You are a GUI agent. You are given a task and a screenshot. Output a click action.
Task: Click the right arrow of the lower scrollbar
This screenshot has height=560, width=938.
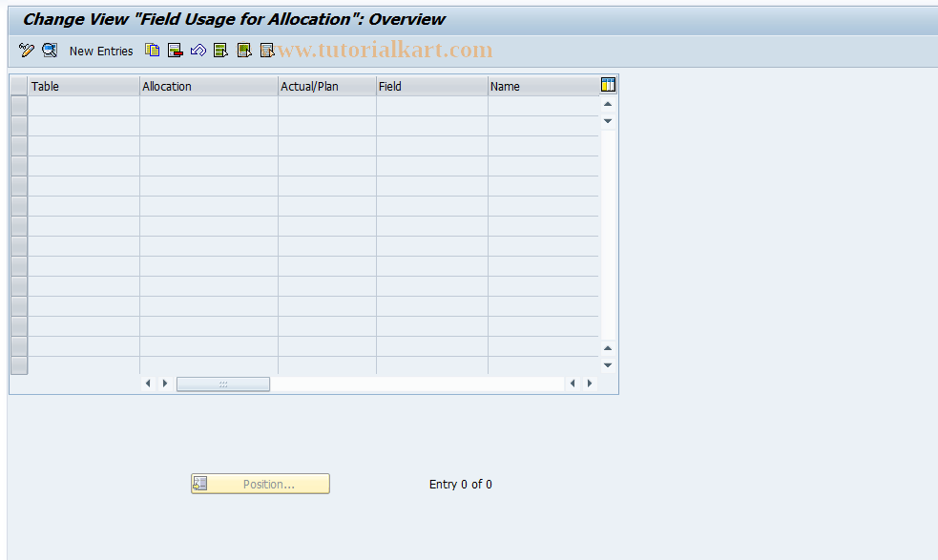click(590, 384)
